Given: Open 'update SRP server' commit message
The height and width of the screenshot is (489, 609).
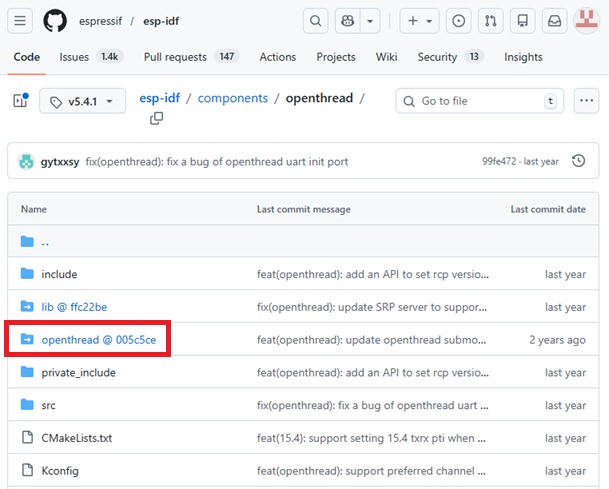Looking at the screenshot, I should [372, 307].
